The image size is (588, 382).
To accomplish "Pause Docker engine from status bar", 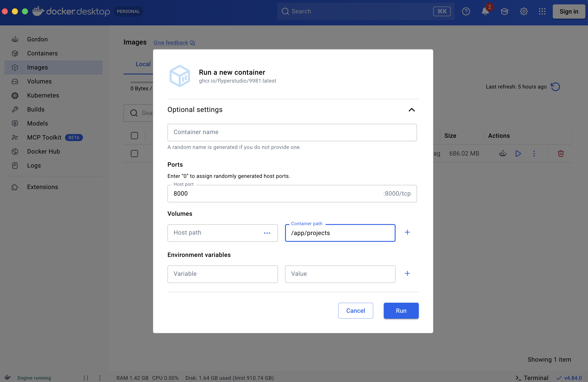I will click(x=86, y=378).
